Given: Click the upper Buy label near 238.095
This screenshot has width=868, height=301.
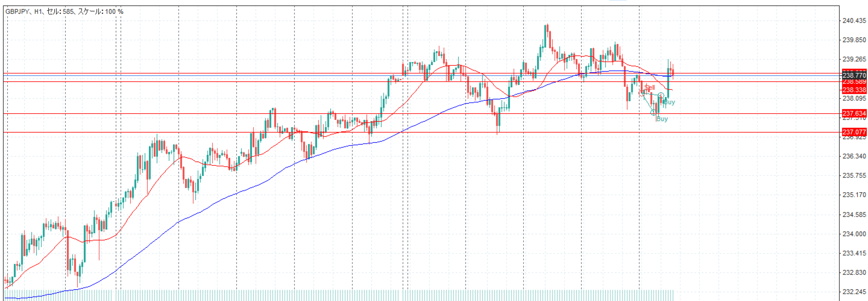Looking at the screenshot, I should pyautogui.click(x=669, y=102).
